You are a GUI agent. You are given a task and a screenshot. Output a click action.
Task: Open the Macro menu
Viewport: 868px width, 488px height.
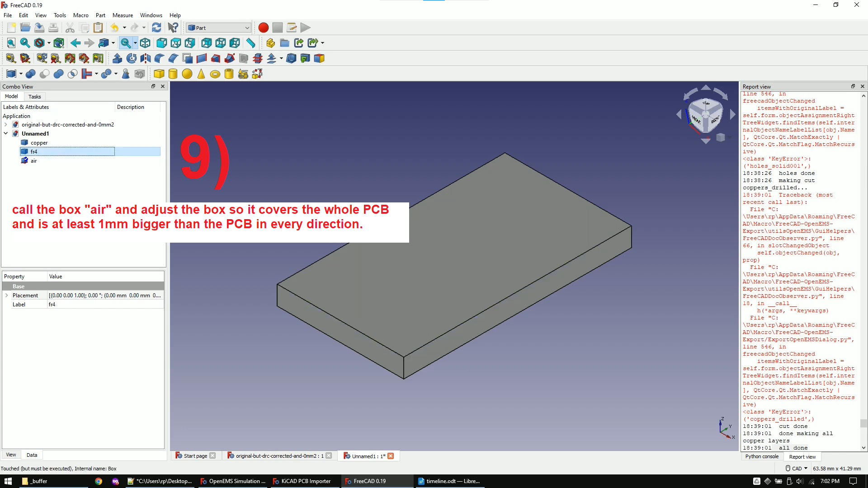[81, 15]
